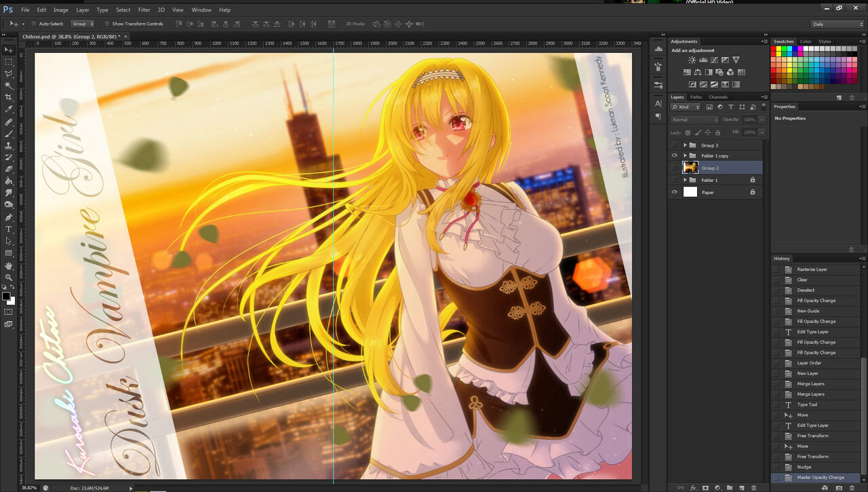
Task: Select the Nudge history state
Action: pyautogui.click(x=817, y=467)
